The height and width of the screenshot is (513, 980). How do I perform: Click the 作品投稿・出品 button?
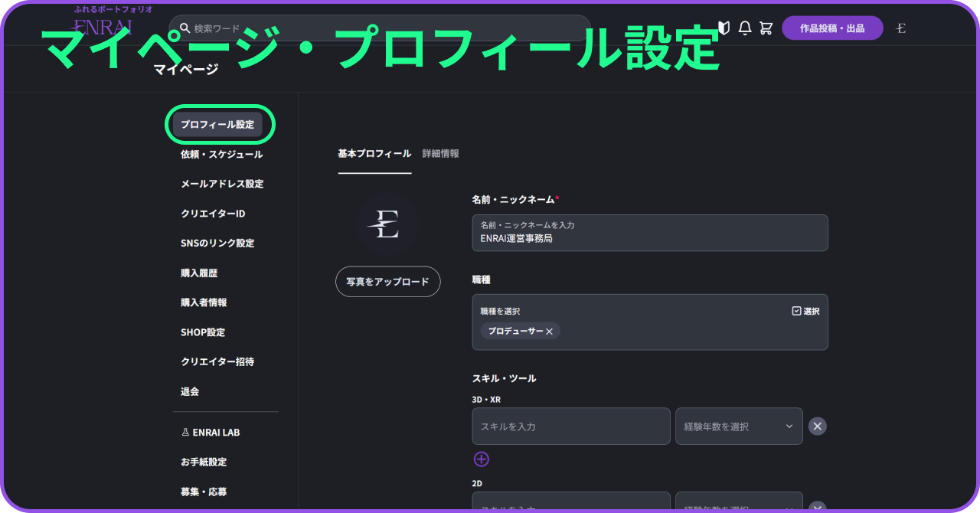832,28
